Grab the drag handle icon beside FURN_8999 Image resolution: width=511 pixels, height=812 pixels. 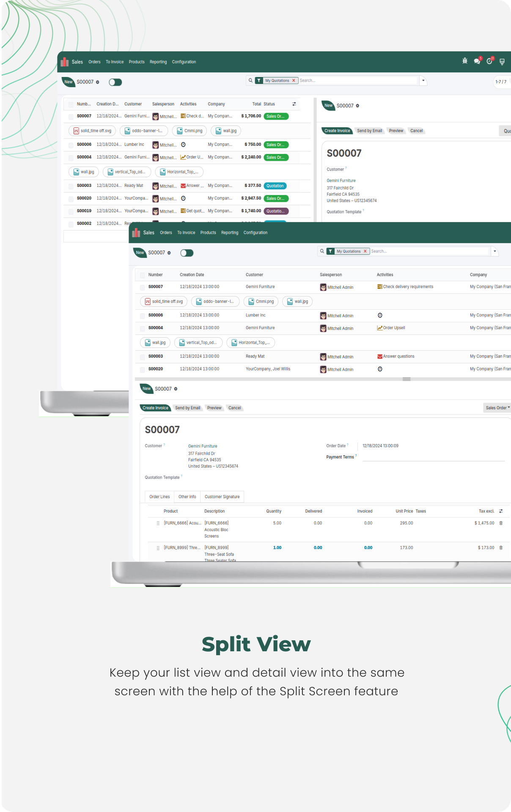[158, 548]
